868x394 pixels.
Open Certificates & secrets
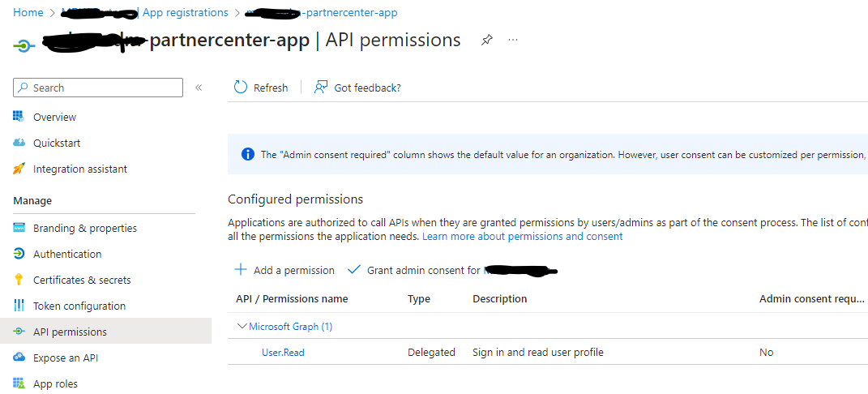(82, 280)
